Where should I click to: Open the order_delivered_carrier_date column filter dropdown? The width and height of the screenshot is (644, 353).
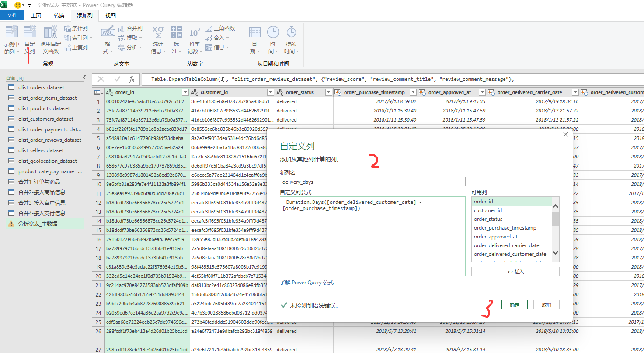click(x=575, y=92)
